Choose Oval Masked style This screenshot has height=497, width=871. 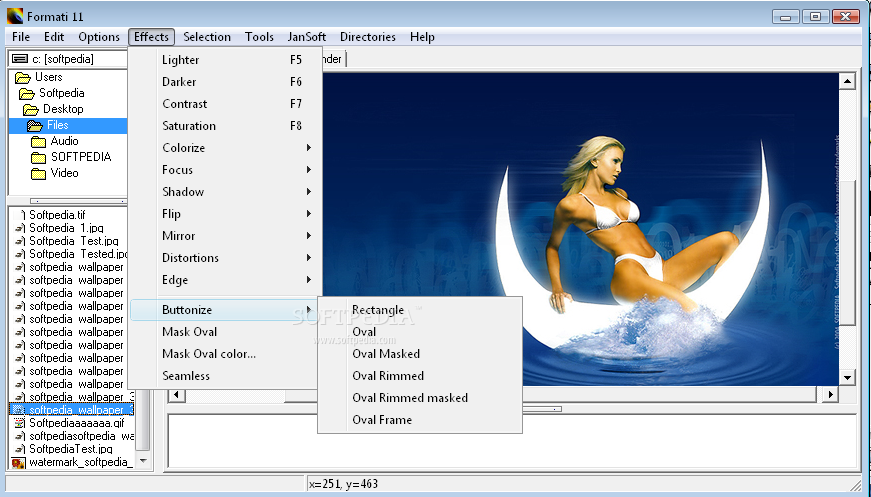click(420, 354)
